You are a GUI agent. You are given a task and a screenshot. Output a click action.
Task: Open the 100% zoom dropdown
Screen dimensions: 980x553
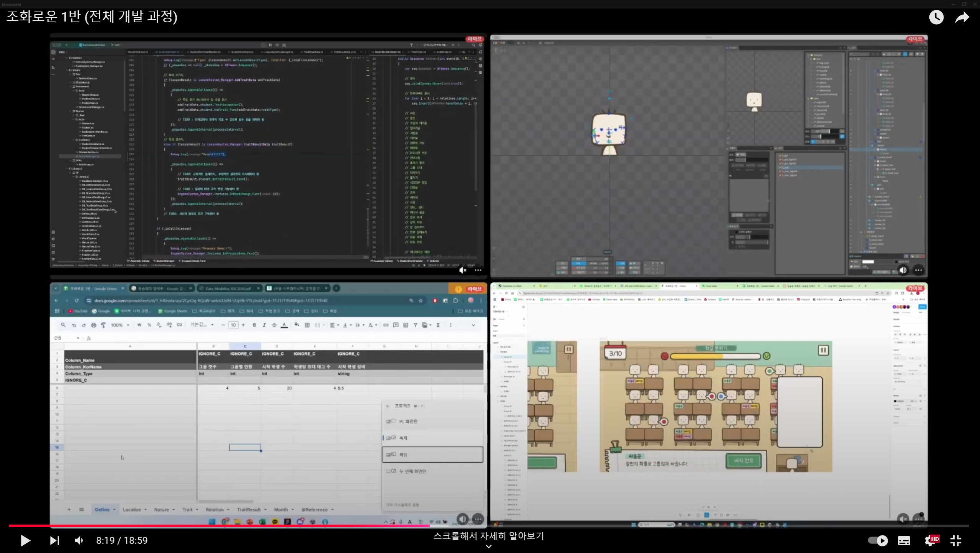[120, 325]
